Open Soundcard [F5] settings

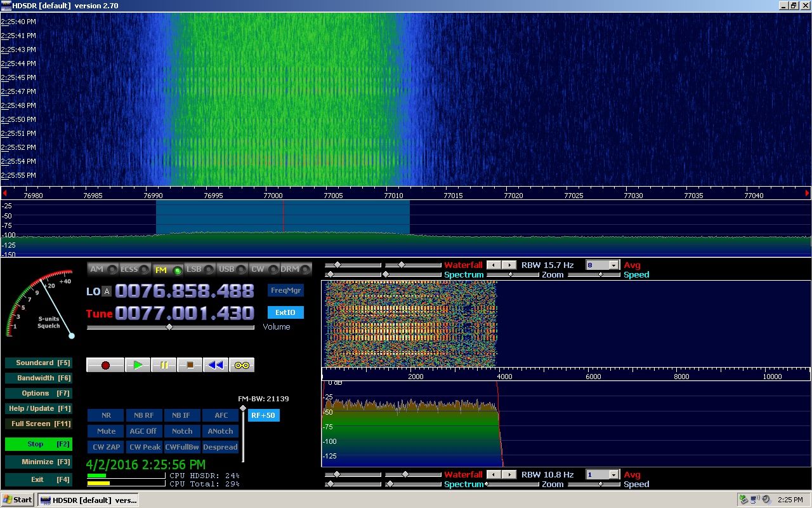tap(38, 363)
